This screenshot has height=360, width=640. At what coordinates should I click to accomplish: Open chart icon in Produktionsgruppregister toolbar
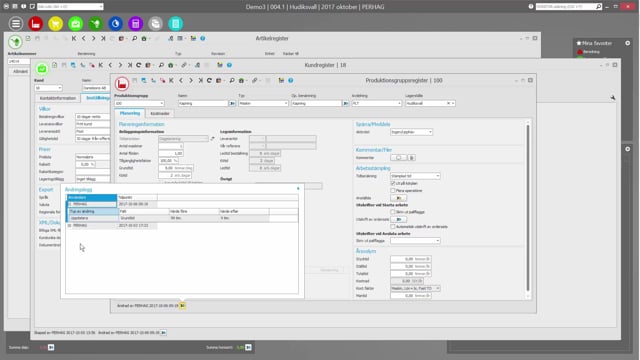click(281, 80)
